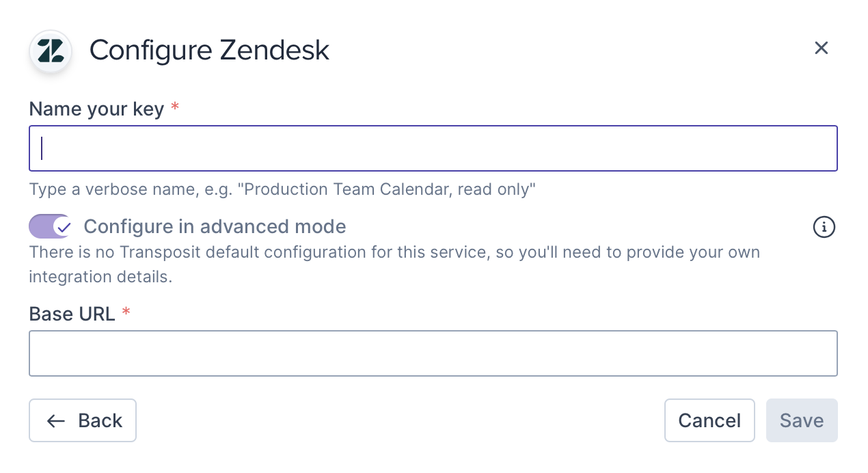Click the "Type a verbose name" hint text

[282, 189]
